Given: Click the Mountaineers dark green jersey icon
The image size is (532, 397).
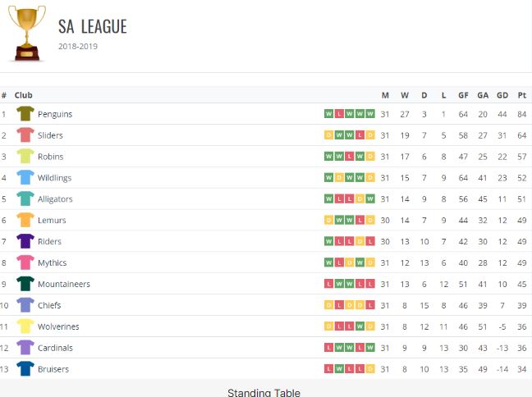Looking at the screenshot, I should pos(25,284).
